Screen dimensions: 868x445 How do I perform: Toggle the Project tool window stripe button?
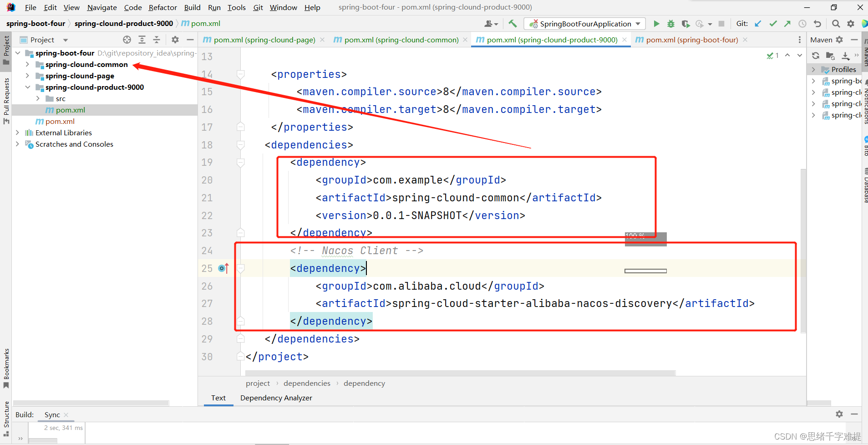point(6,51)
